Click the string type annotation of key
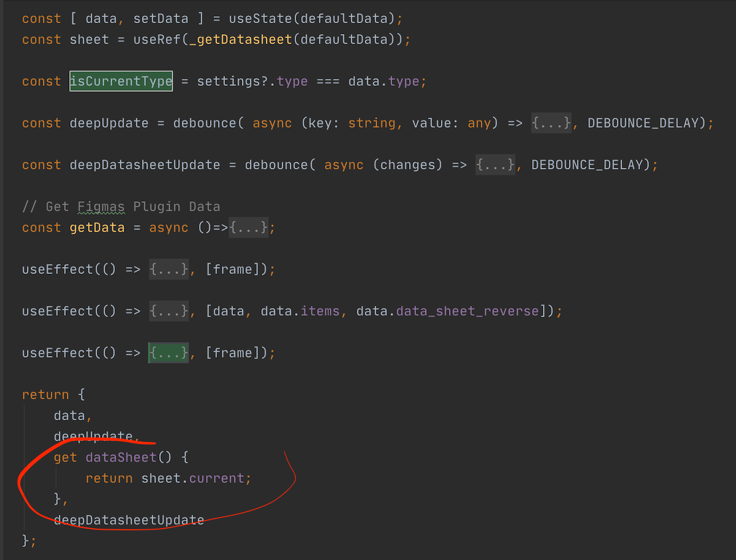The image size is (736, 560). tap(372, 123)
